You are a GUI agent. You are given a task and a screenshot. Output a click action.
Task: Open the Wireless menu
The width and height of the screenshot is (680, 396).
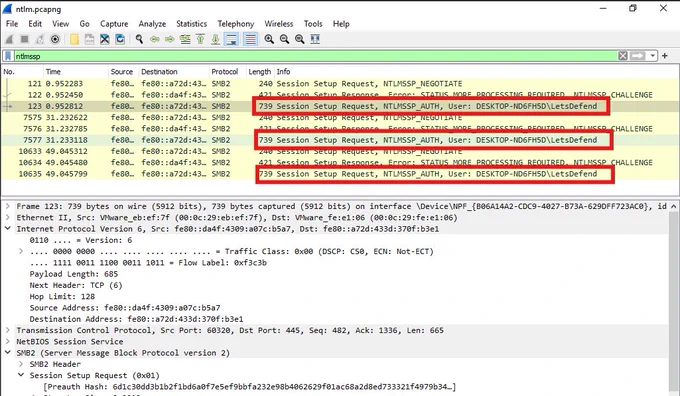[x=279, y=24]
